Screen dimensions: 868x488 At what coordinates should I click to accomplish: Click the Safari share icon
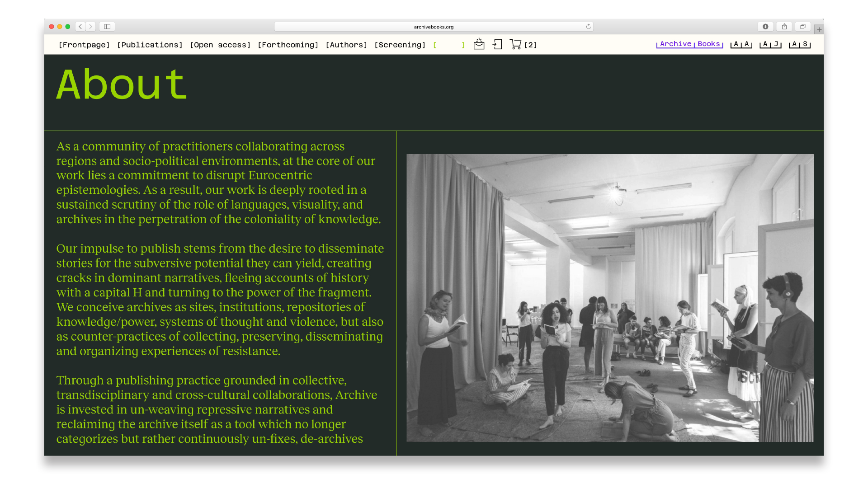[x=784, y=27]
